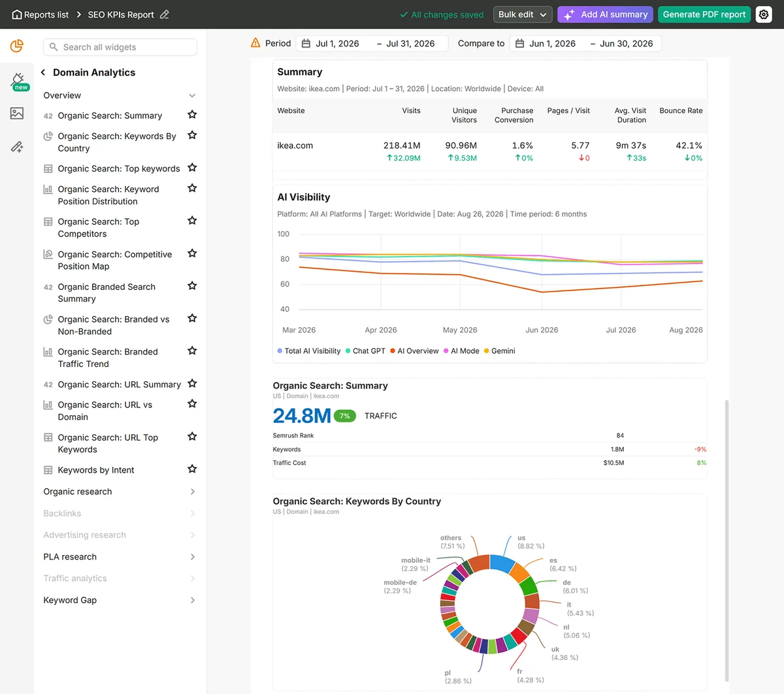
Task: Star Branded Traffic Trend widget
Action: [192, 351]
